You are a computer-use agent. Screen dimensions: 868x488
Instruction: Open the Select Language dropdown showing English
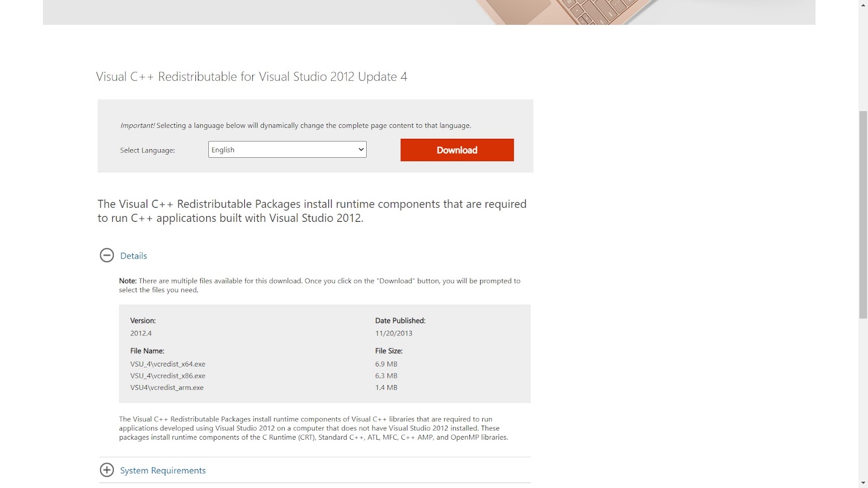288,150
